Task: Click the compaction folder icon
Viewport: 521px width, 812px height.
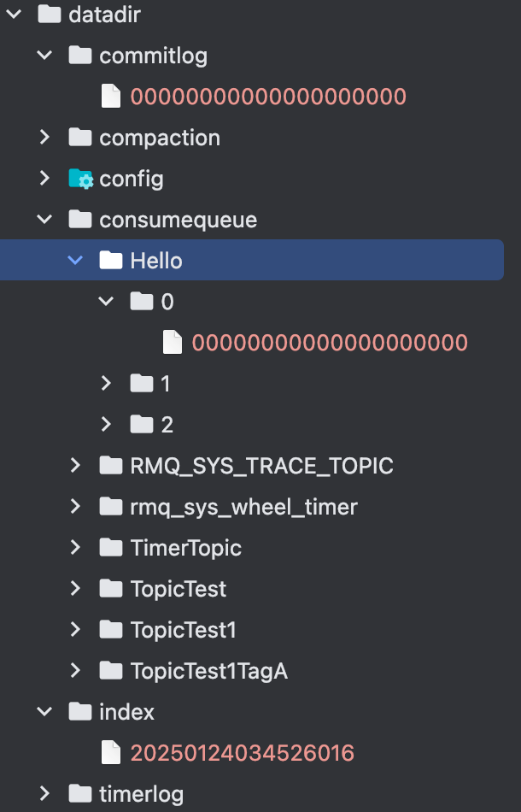Action: click(x=80, y=138)
